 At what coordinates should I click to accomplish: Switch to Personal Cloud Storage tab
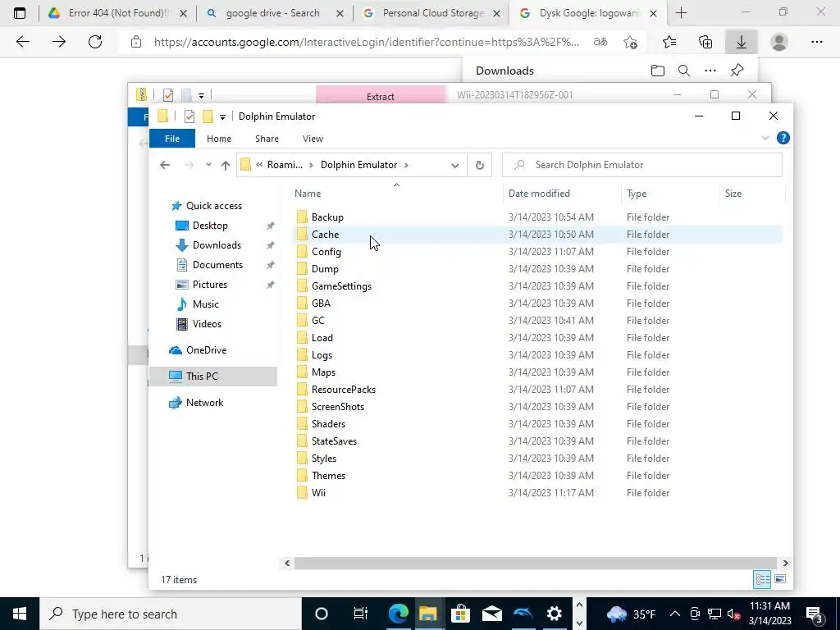pyautogui.click(x=431, y=13)
